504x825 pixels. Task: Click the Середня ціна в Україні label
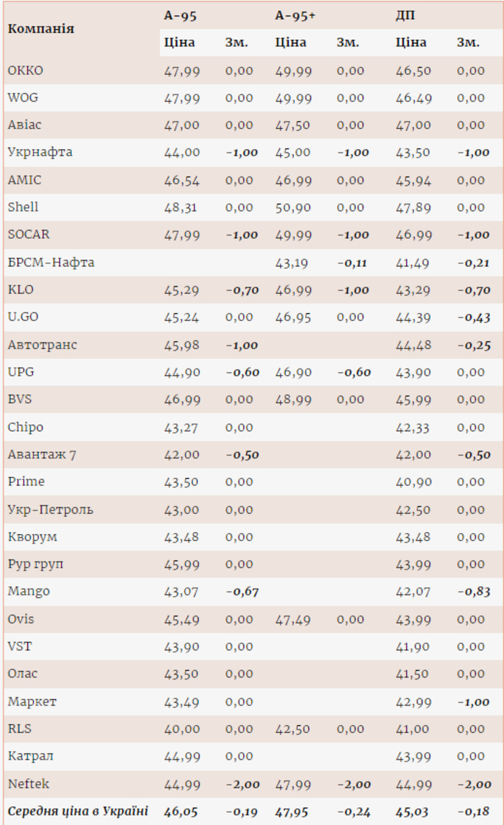[78, 811]
